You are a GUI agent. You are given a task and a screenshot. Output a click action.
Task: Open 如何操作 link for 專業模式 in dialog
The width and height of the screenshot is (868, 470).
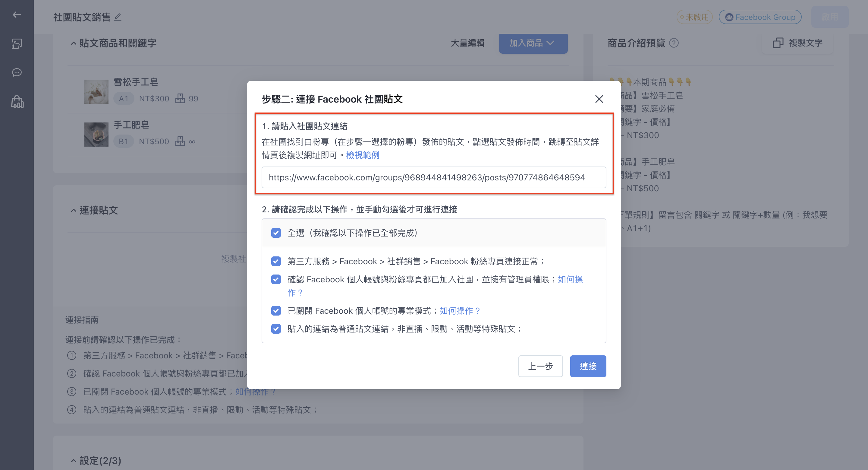coord(460,310)
